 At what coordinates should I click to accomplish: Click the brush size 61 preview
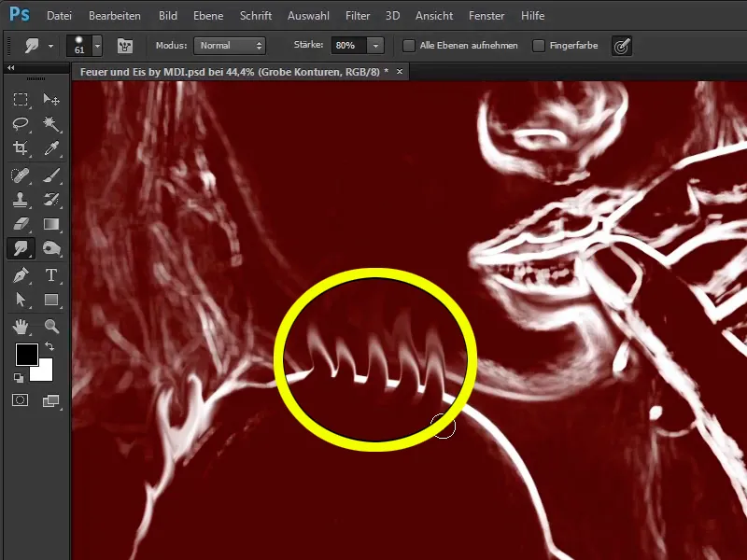79,46
